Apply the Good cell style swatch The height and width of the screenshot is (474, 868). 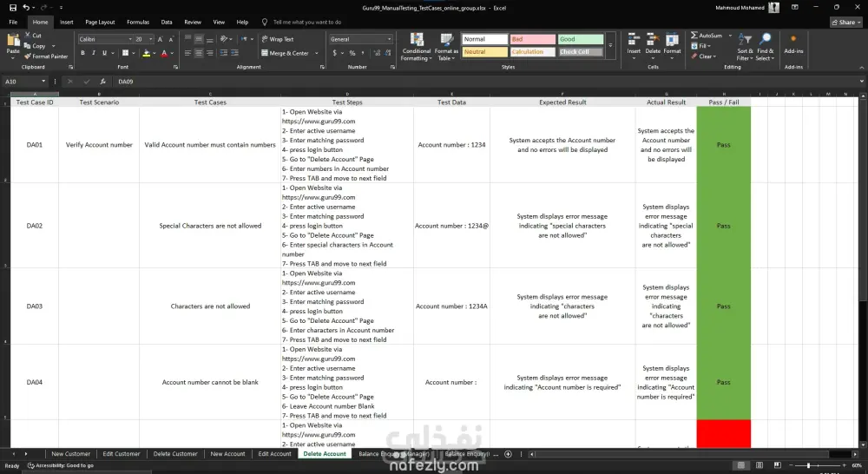pos(580,39)
